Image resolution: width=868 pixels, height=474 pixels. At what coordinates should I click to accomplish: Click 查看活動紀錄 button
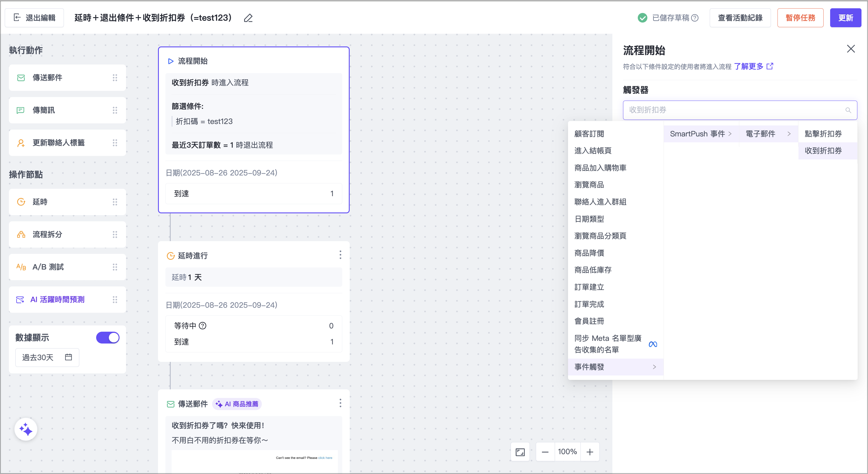point(740,18)
